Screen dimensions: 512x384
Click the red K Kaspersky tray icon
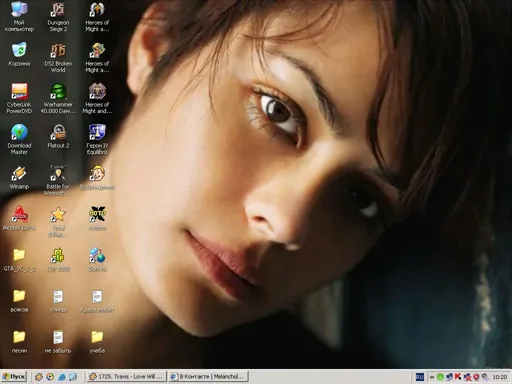point(458,377)
